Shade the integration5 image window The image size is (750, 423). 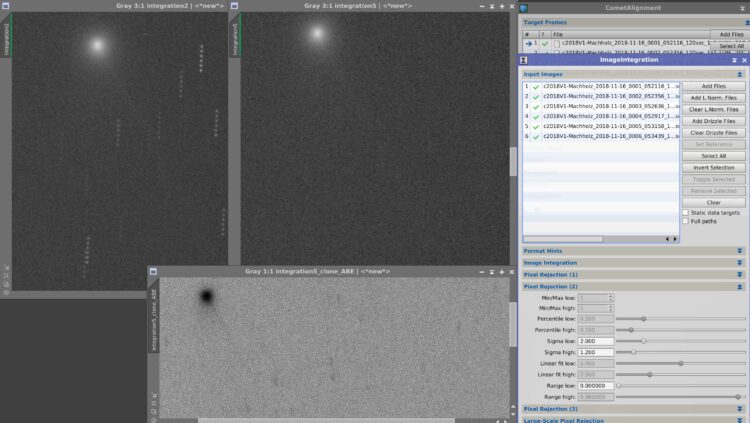pos(492,6)
